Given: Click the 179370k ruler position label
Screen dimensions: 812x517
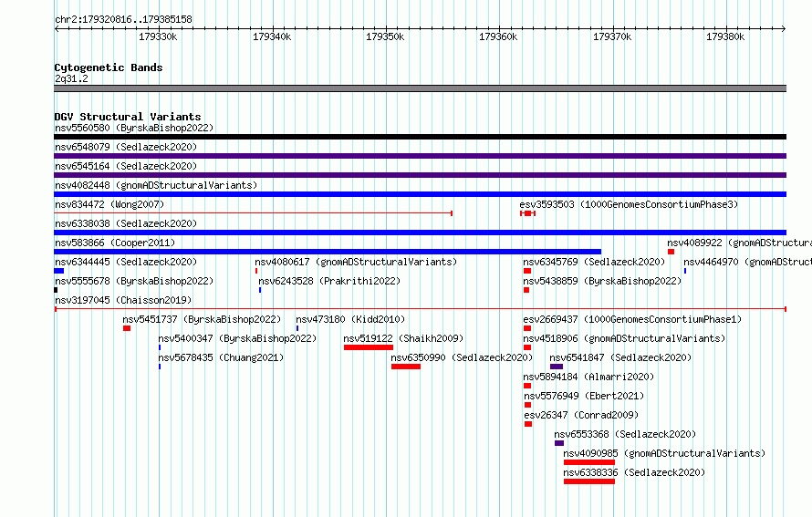Looking at the screenshot, I should 612,36.
